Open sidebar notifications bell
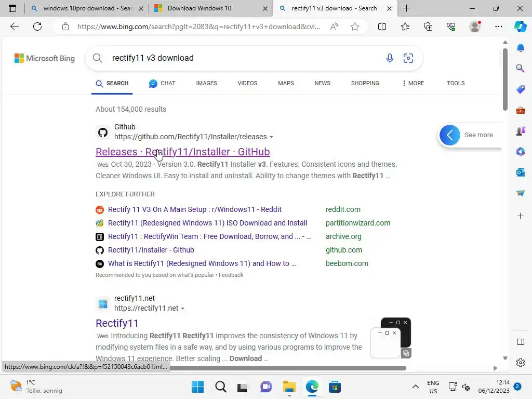The width and height of the screenshot is (532, 399). 520,48
